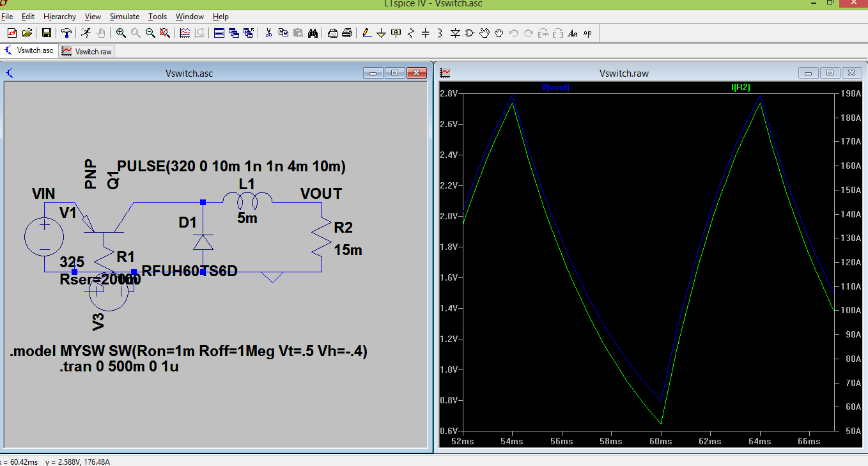Click voltage source V1 symbol
This screenshot has height=466, width=868.
pyautogui.click(x=45, y=237)
